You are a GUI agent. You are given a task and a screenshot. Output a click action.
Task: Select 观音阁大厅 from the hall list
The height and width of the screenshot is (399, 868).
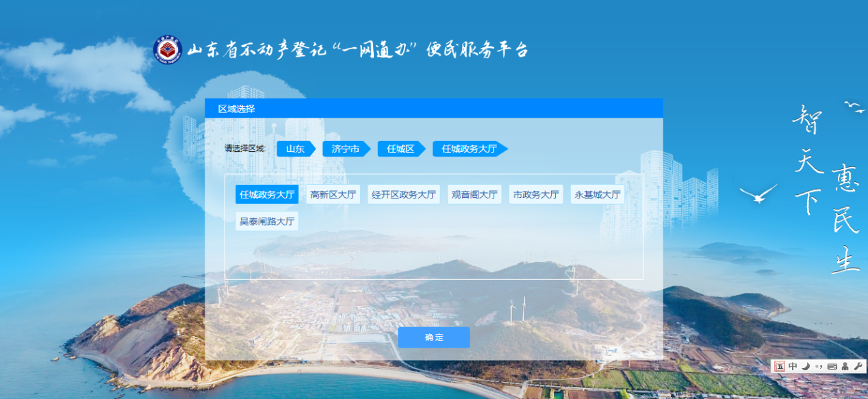[x=474, y=194]
